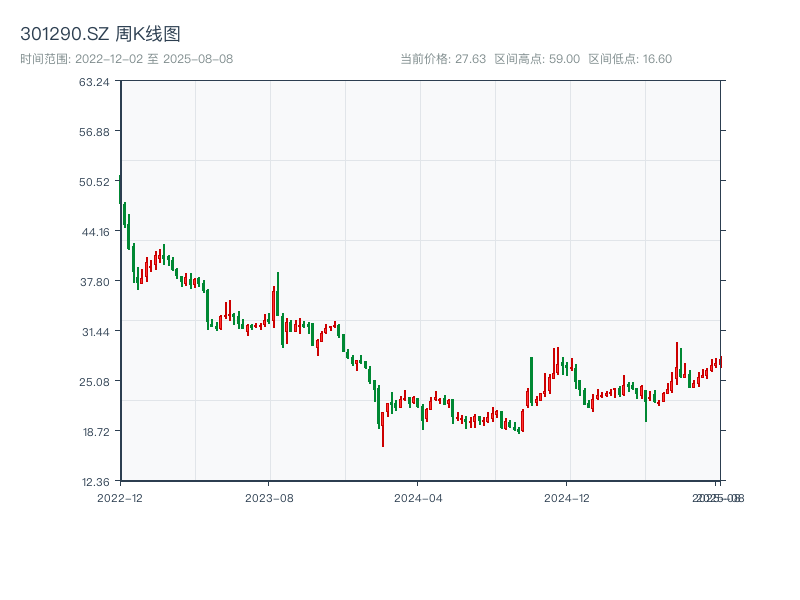Click the chart title 301290.SZ 周K线图
The image size is (800, 600).
pos(100,35)
